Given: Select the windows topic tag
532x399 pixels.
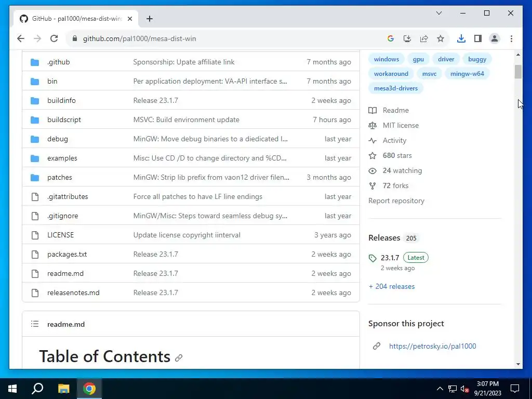Looking at the screenshot, I should pos(387,59).
